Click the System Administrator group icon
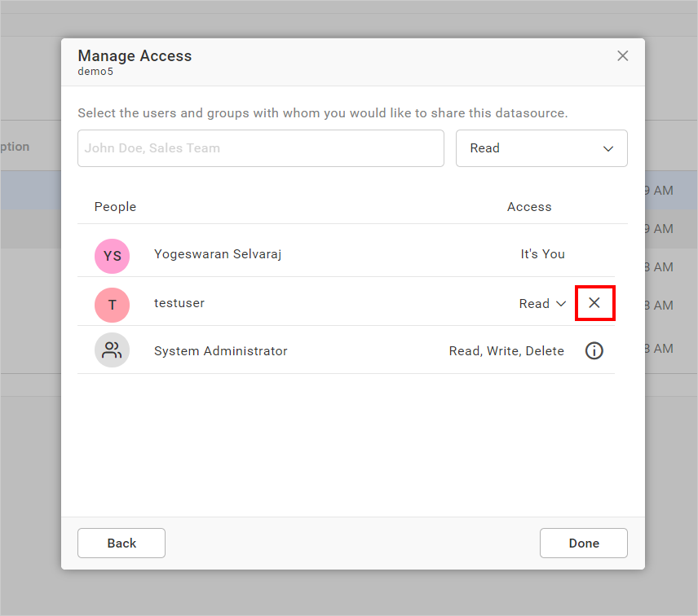Image resolution: width=698 pixels, height=616 pixels. (x=112, y=350)
